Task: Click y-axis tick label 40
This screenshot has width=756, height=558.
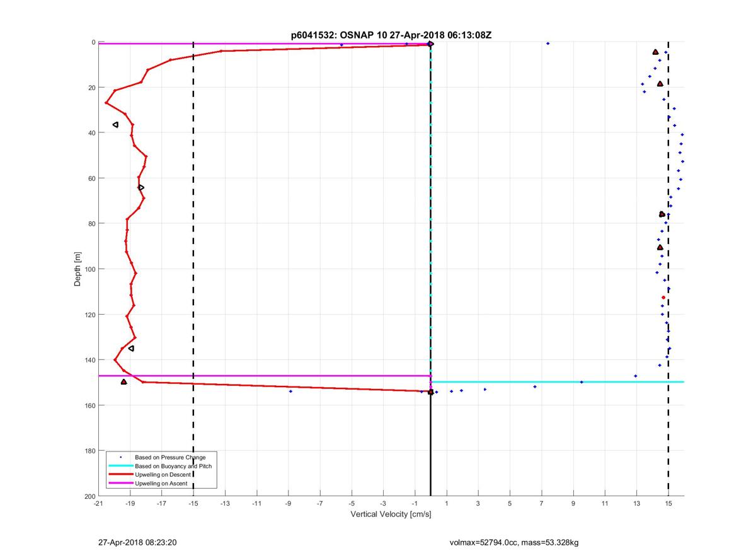Action: (91, 133)
